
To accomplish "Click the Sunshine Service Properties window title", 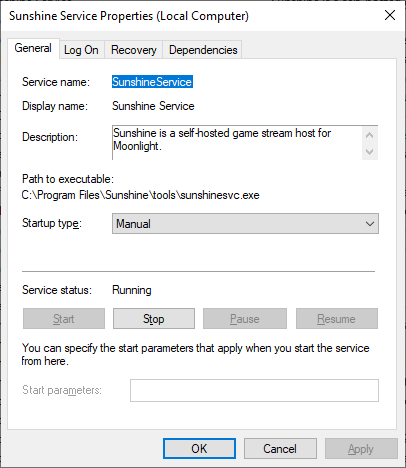I will (129, 16).
